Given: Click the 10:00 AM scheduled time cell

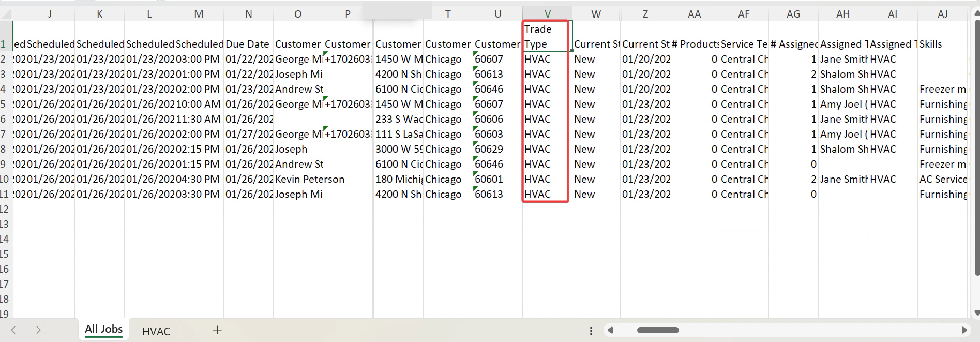Looking at the screenshot, I should 199,104.
